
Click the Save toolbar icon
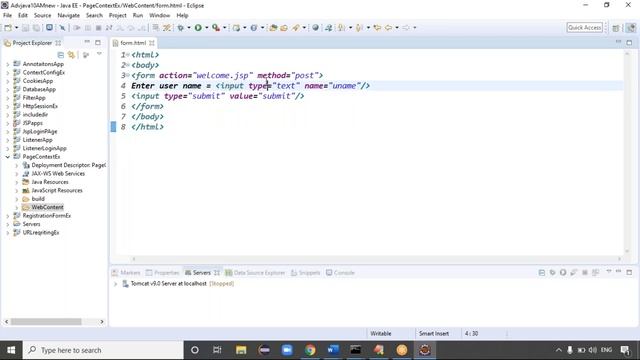point(26,28)
